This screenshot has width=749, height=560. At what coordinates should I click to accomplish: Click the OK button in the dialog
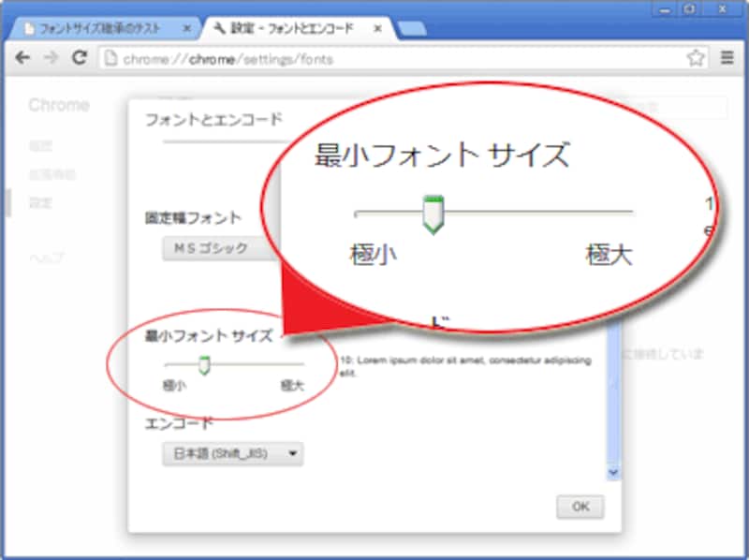pyautogui.click(x=580, y=507)
